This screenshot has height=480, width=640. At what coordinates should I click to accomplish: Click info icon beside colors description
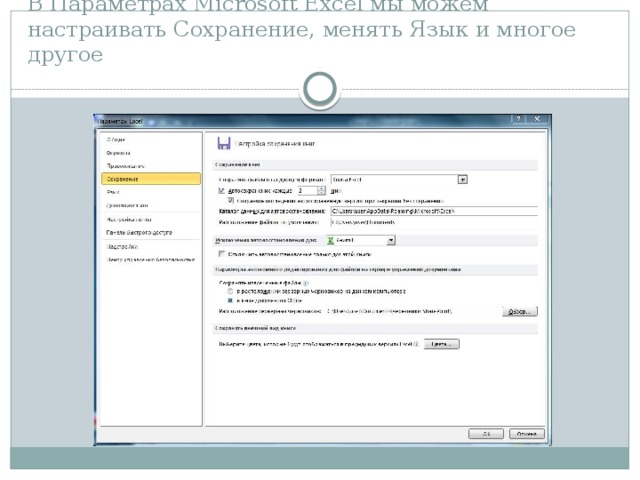(416, 344)
